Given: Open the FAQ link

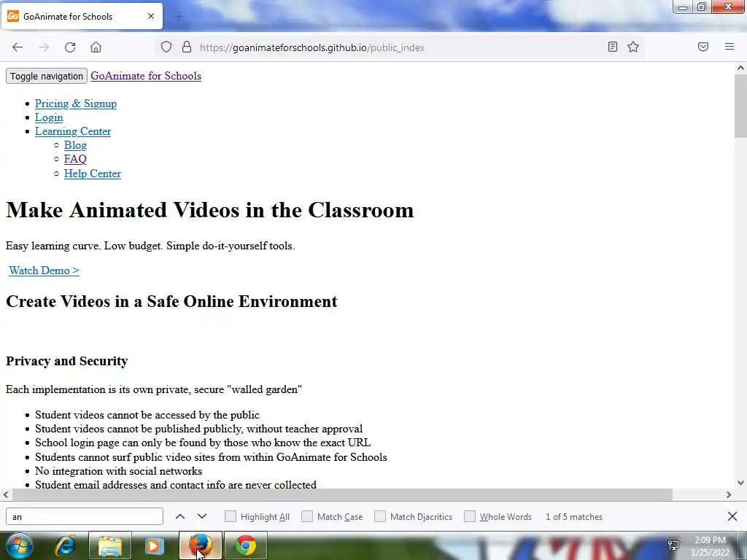Looking at the screenshot, I should click(75, 159).
